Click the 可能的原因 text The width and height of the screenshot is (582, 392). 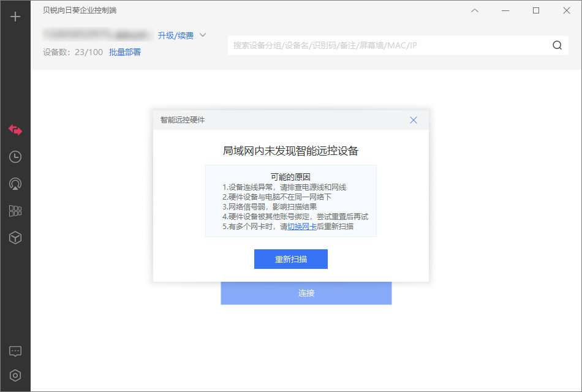(x=290, y=177)
